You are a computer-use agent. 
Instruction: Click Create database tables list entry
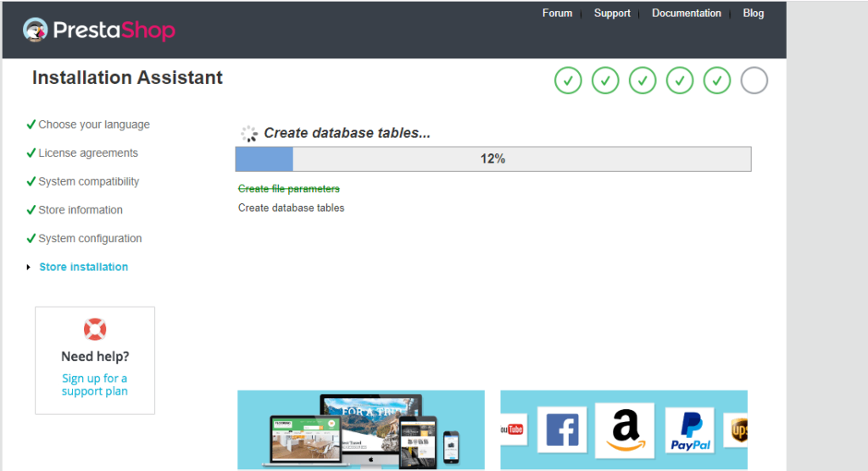pos(292,208)
